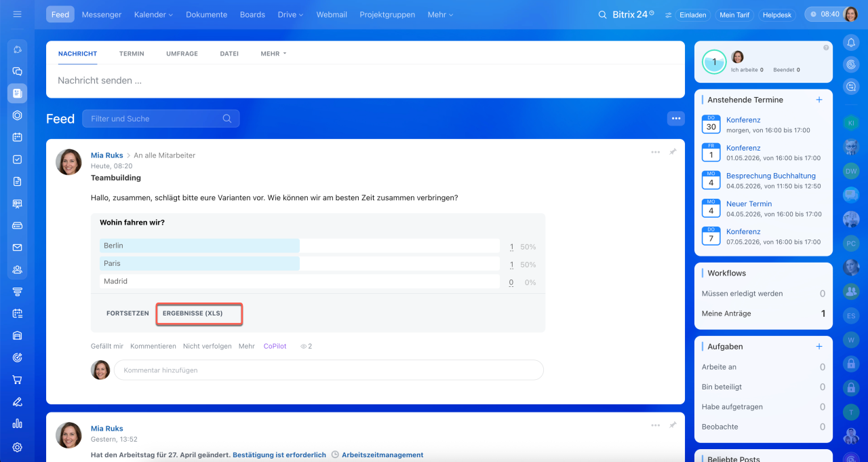Image resolution: width=868 pixels, height=462 pixels.
Task: Open the calendar icon in left sidebar
Action: click(18, 137)
